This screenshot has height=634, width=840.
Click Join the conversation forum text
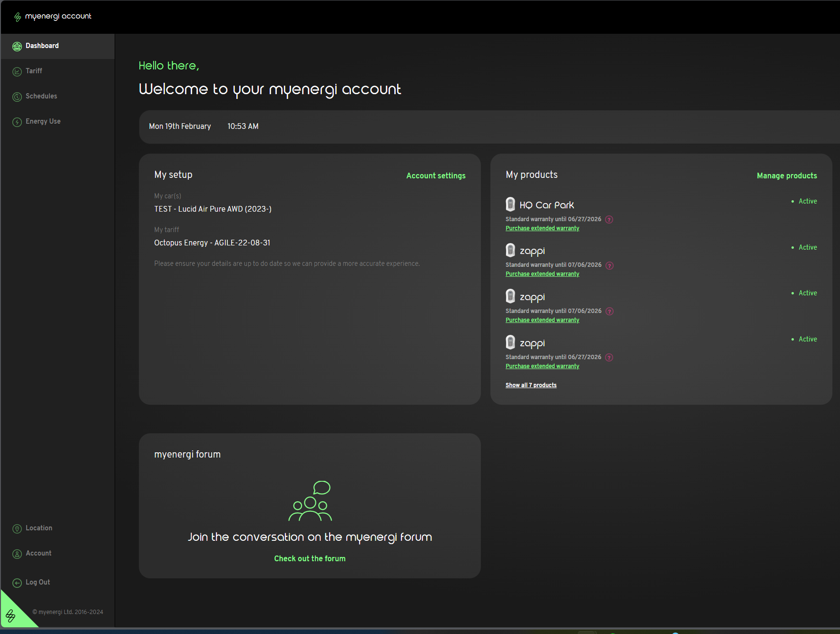[310, 537]
